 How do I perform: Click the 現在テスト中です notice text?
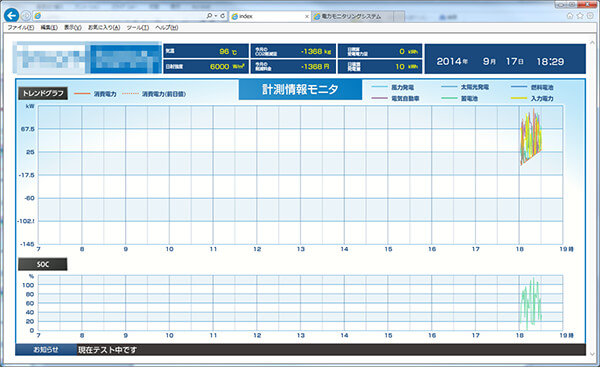click(108, 350)
